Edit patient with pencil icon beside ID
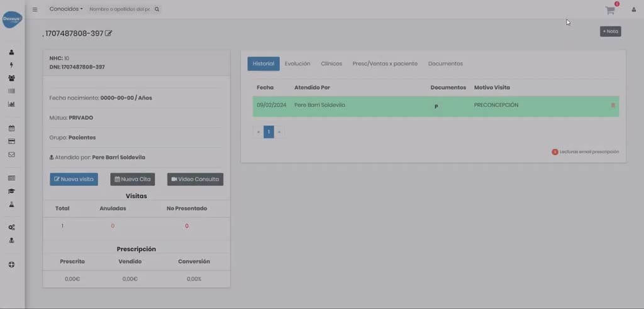 click(x=108, y=33)
